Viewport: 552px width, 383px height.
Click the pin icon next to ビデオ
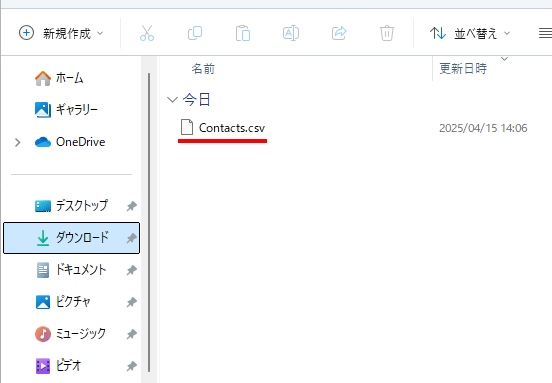[132, 366]
